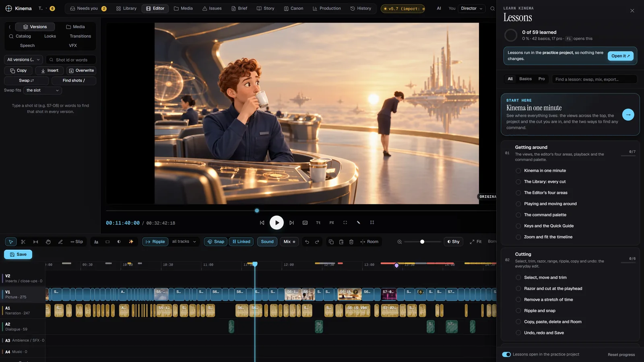Select the razor scissors tool
The image size is (644, 362).
(x=23, y=242)
